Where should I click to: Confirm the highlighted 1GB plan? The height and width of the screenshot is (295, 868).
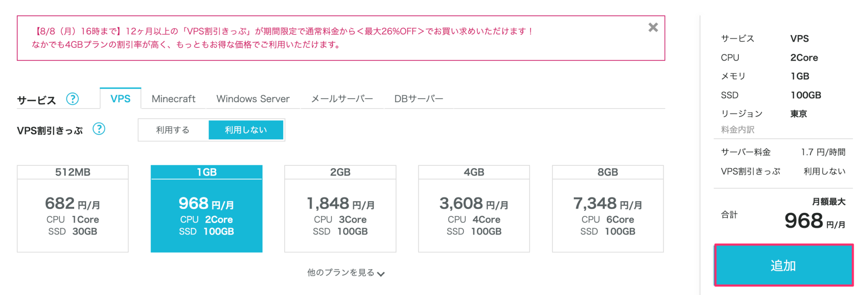(206, 208)
